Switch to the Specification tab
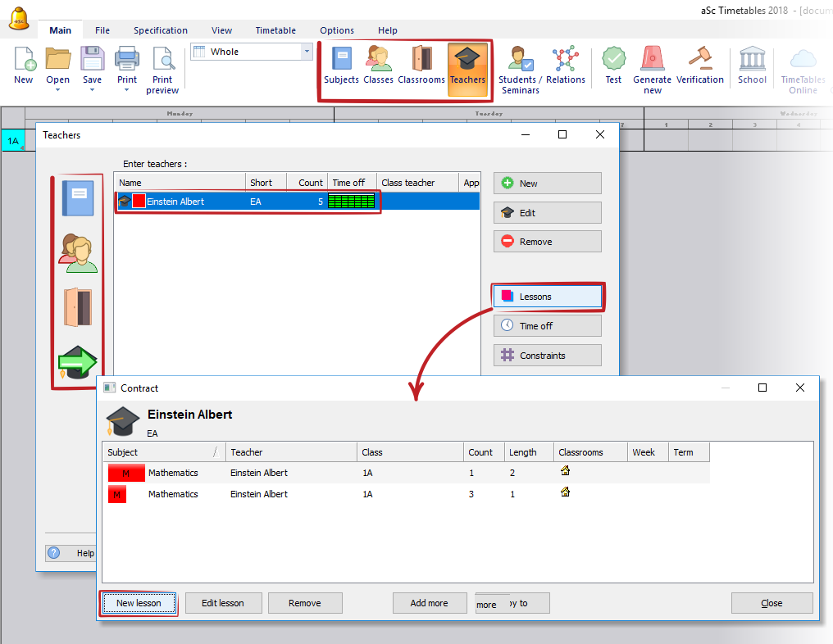The height and width of the screenshot is (644, 833). click(161, 30)
